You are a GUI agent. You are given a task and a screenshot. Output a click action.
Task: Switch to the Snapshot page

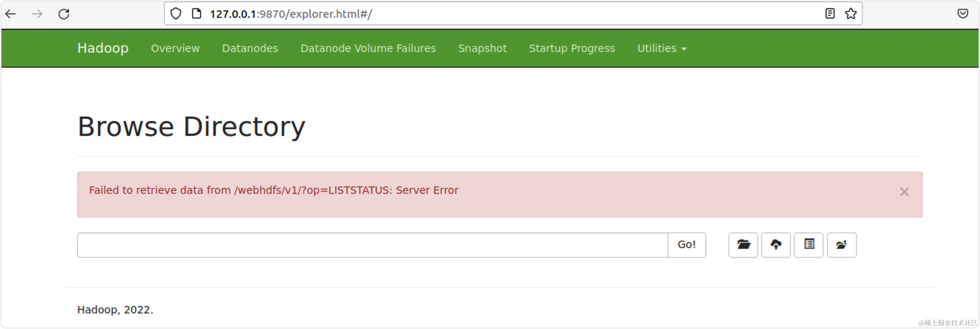(x=482, y=48)
